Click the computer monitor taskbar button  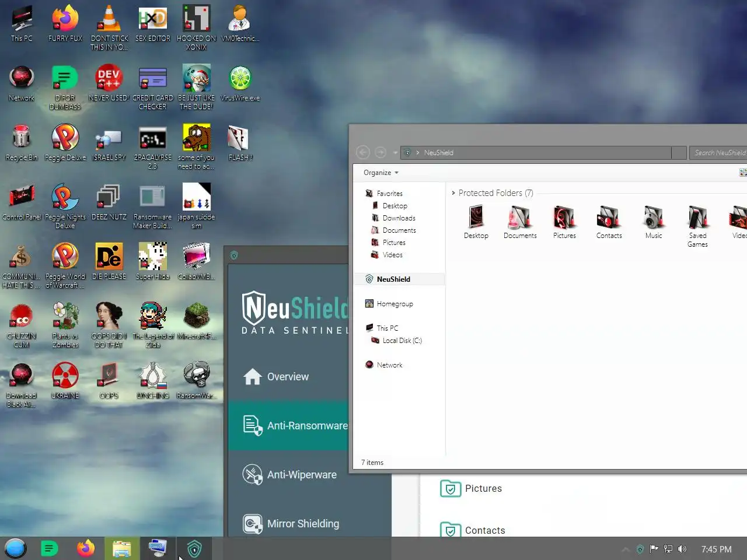pyautogui.click(x=158, y=549)
